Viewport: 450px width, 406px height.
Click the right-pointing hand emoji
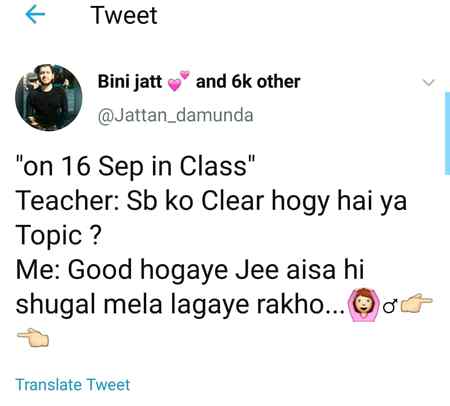pyautogui.click(x=416, y=303)
